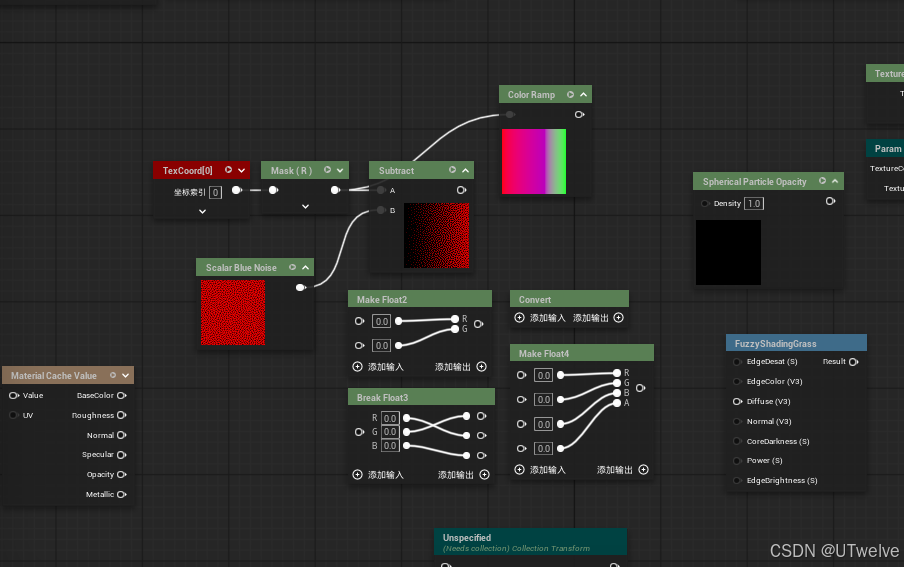Click the Diffuse (V3) input pin
This screenshot has width=904, height=567.
(737, 401)
